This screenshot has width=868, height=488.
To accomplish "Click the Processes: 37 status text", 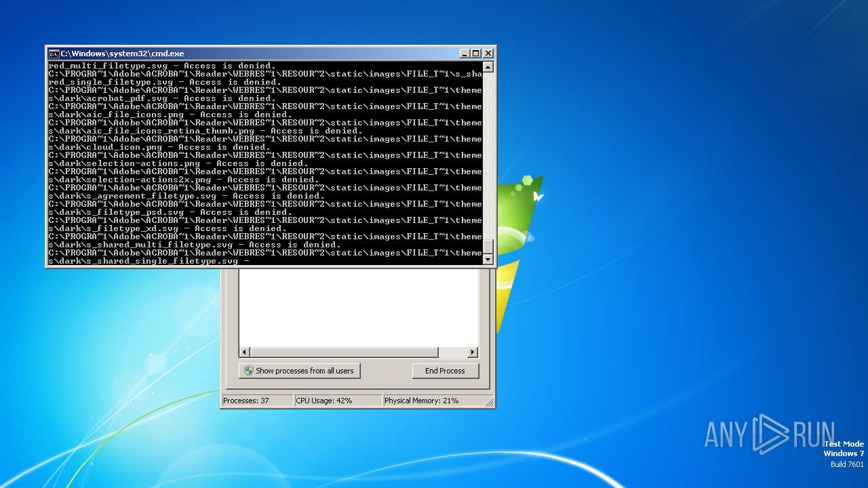I will (x=246, y=401).
